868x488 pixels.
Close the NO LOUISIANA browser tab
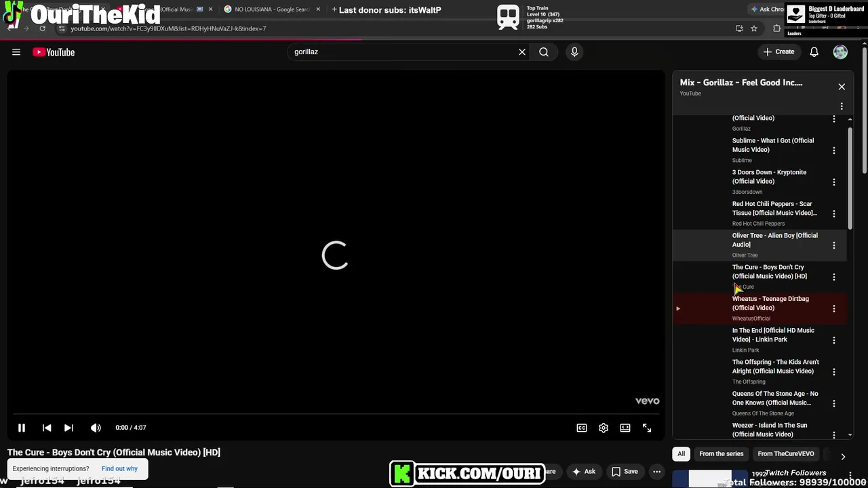318,9
